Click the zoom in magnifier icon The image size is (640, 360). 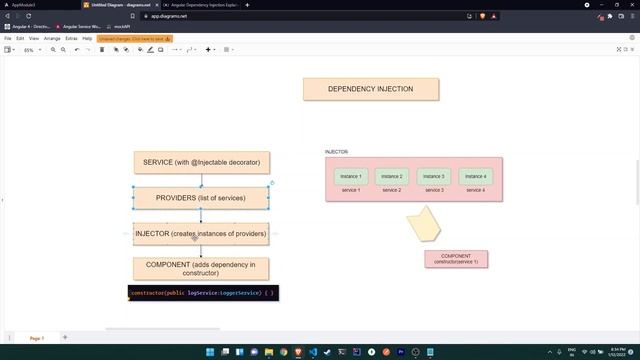[x=53, y=50]
